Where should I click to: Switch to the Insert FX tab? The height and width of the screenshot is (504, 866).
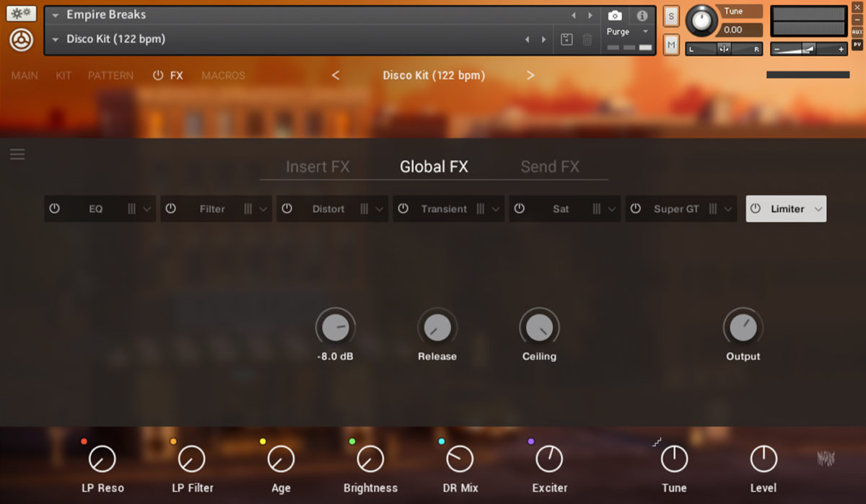(318, 167)
